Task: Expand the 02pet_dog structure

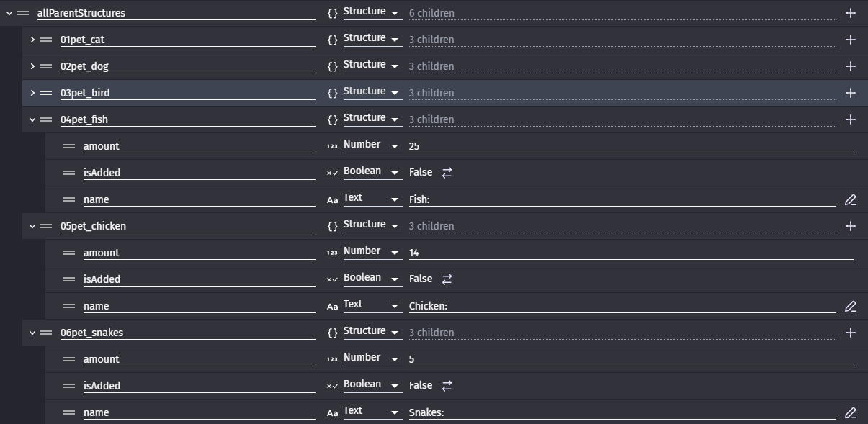Action: point(32,66)
